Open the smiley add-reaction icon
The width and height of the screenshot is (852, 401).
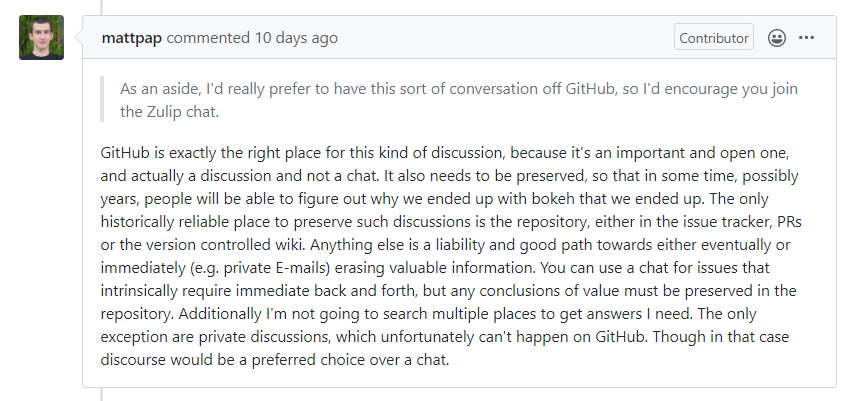tap(776, 38)
